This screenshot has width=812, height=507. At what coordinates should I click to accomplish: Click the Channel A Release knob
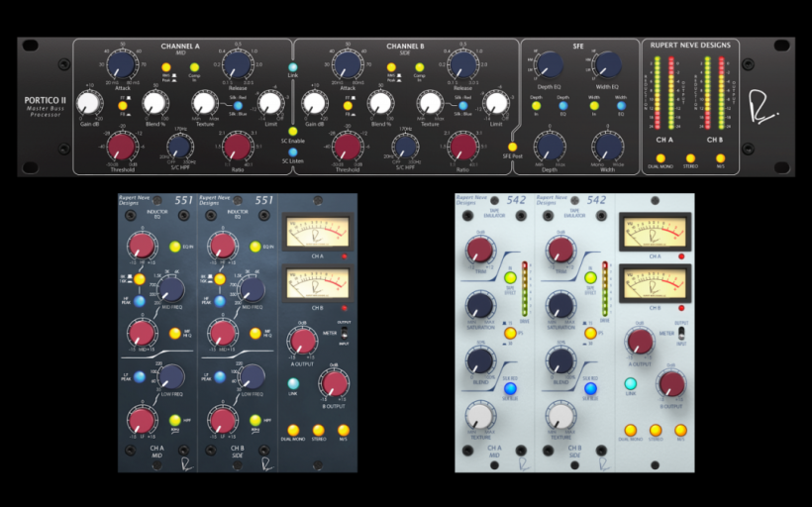tap(238, 64)
